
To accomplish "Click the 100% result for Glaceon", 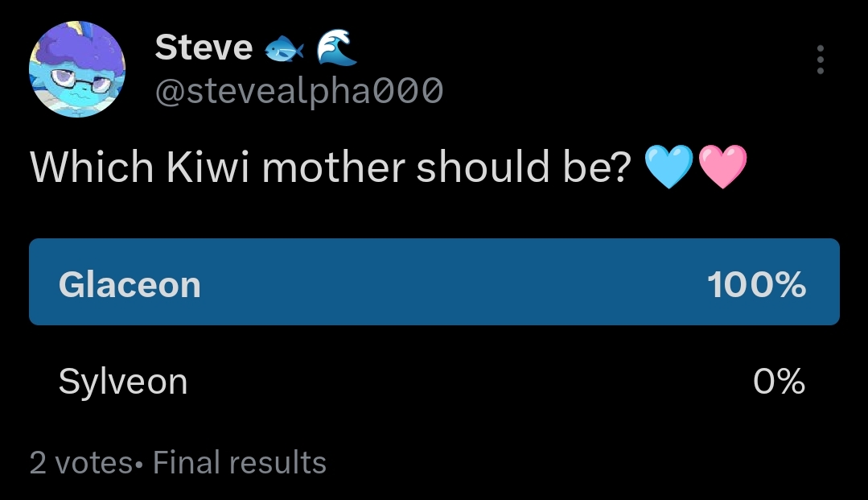I will [x=756, y=285].
